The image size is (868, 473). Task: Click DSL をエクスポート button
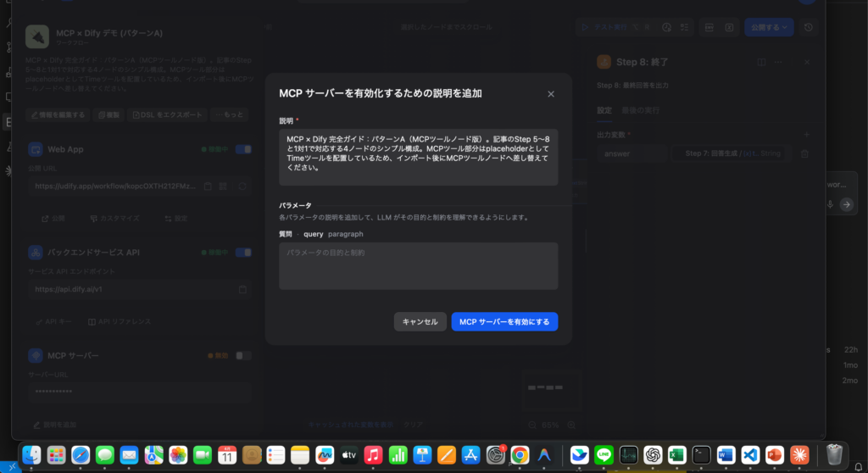[x=167, y=114]
